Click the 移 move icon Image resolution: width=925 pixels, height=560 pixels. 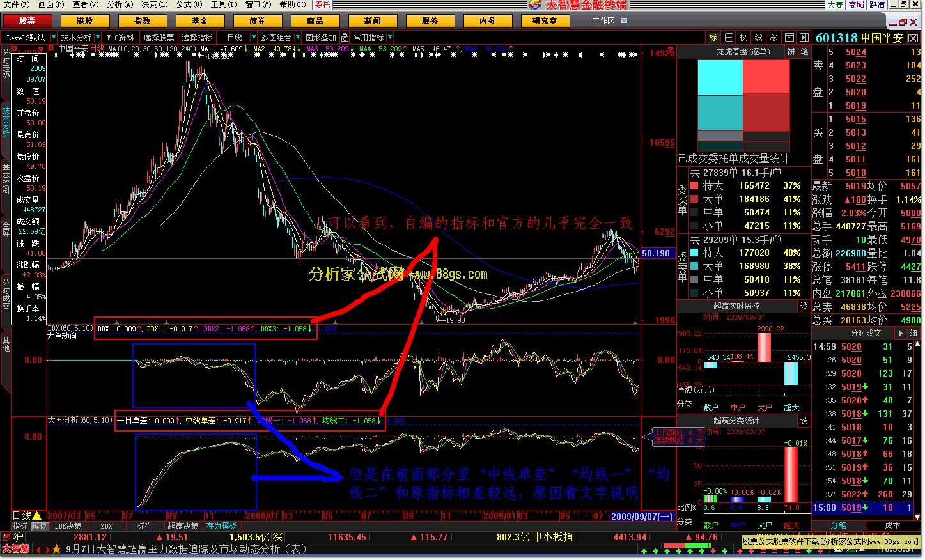pyautogui.click(x=774, y=38)
